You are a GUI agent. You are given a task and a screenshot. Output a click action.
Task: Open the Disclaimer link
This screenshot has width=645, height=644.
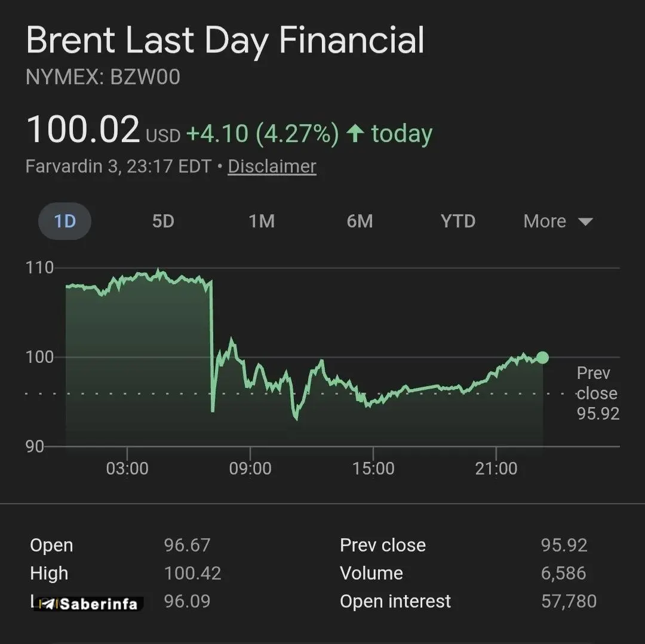[x=272, y=166]
